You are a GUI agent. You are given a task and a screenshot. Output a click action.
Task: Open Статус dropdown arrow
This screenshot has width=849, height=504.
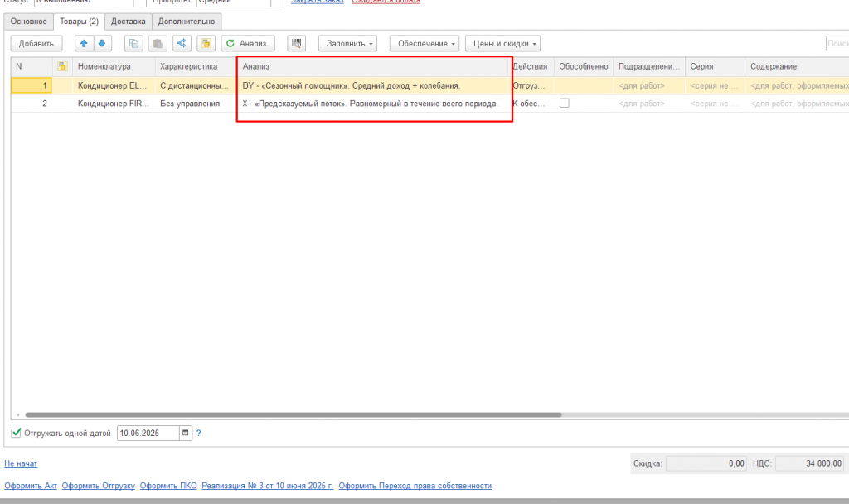click(x=139, y=2)
